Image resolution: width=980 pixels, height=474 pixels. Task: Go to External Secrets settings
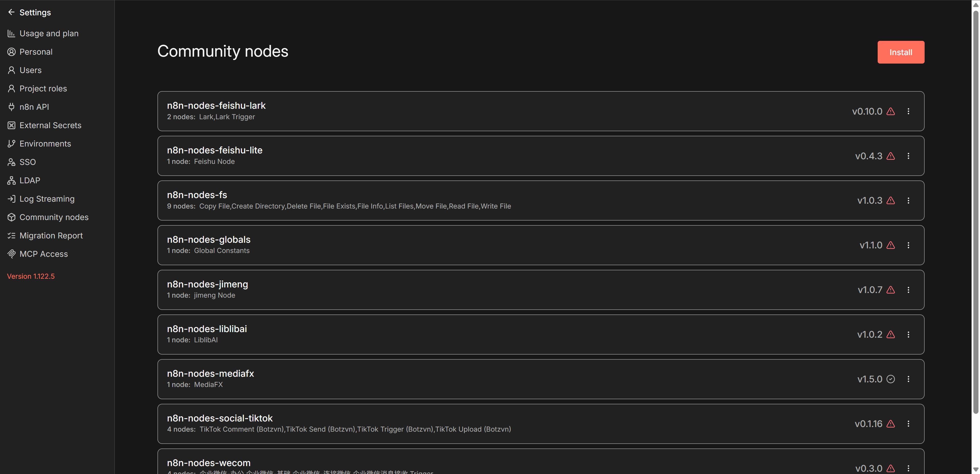click(50, 125)
